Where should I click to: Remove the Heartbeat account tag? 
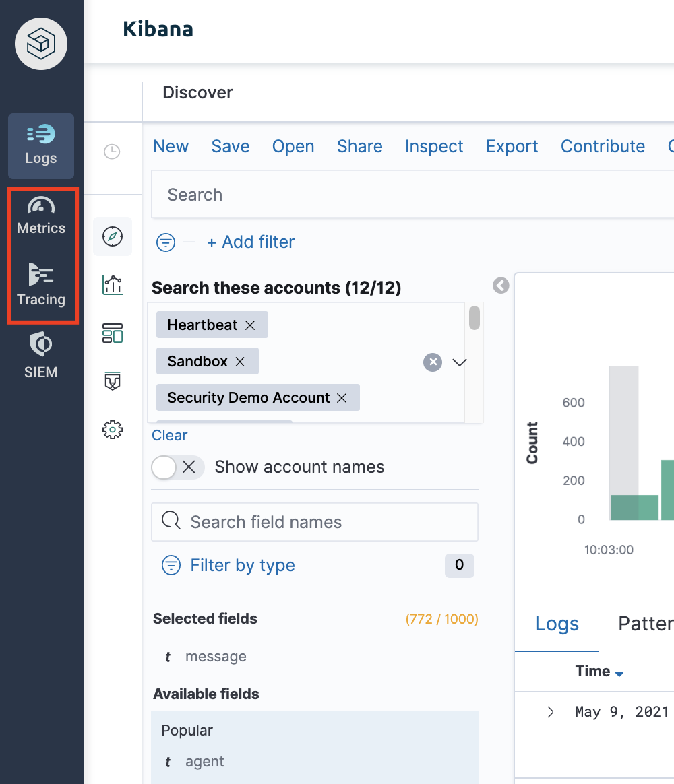coord(250,325)
